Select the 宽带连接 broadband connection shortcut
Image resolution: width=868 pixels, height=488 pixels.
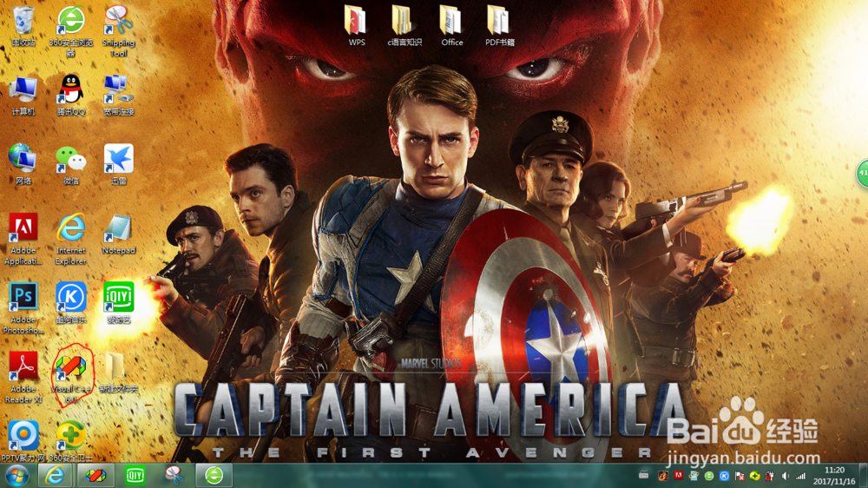coord(118,96)
